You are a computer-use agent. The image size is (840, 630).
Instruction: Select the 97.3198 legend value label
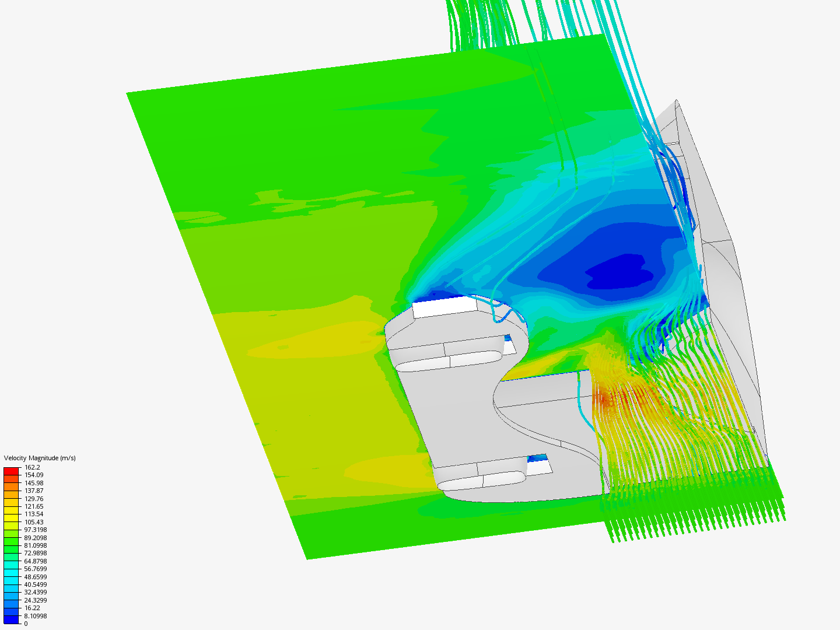[x=35, y=530]
